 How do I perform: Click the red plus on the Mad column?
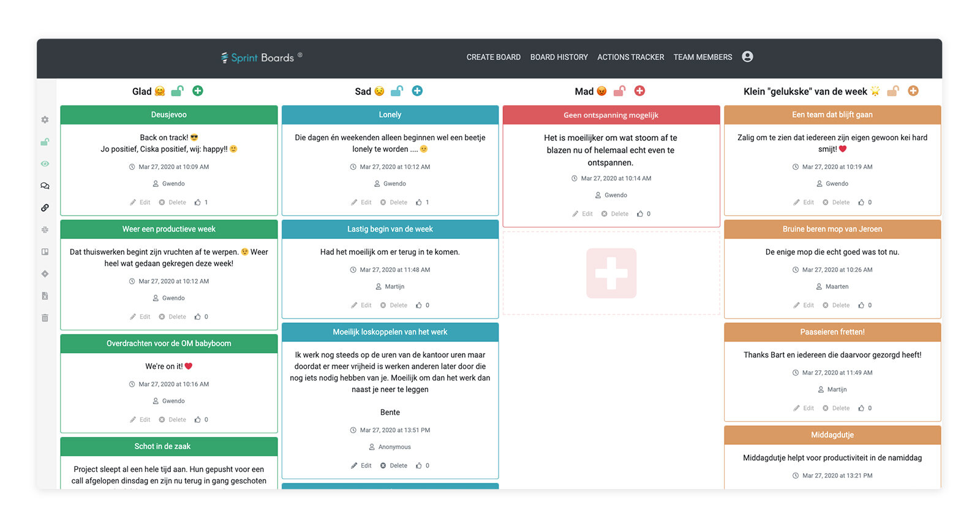click(x=639, y=91)
